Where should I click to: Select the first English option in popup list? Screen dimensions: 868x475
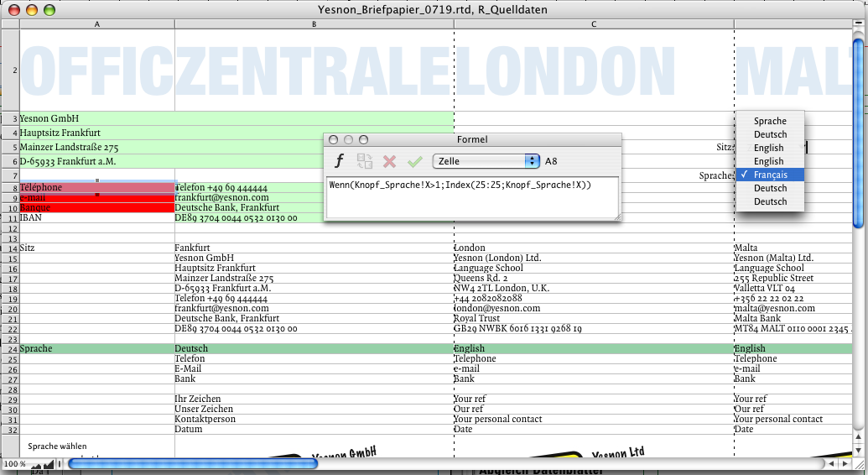[x=769, y=148]
